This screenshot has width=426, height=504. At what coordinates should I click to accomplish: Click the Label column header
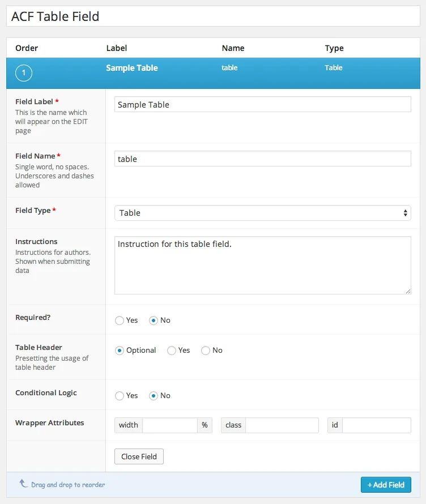tap(116, 48)
